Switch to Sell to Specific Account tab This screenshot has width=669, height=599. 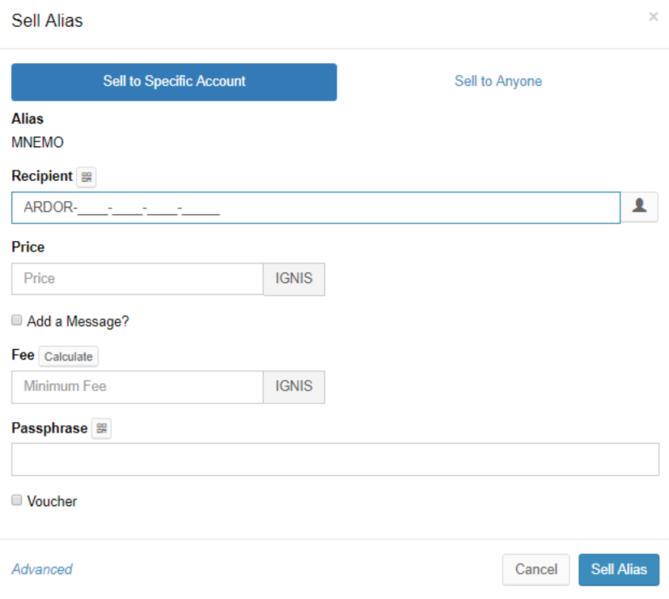coord(174,82)
